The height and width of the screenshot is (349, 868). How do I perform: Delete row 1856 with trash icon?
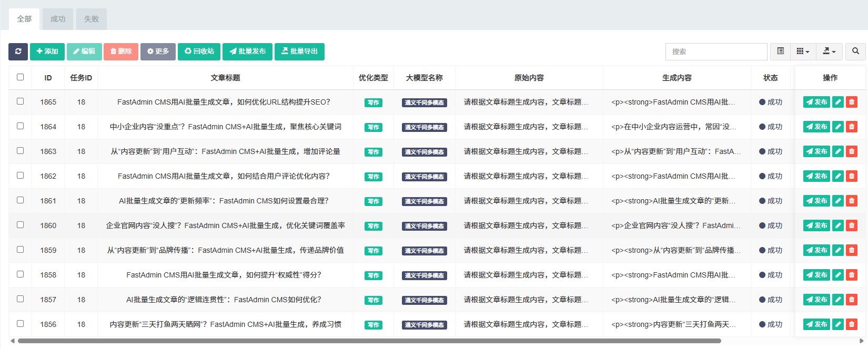(x=852, y=324)
